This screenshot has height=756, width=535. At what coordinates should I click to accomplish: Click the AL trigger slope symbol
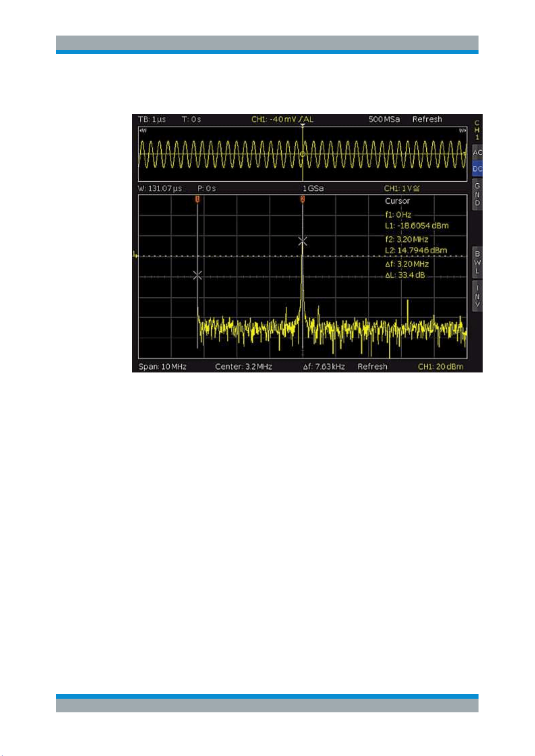(x=306, y=119)
